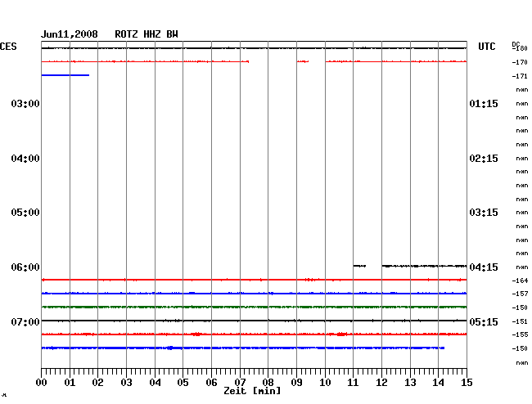Click the "02" minute tick label
The height and width of the screenshot is (404, 532).
(x=97, y=382)
